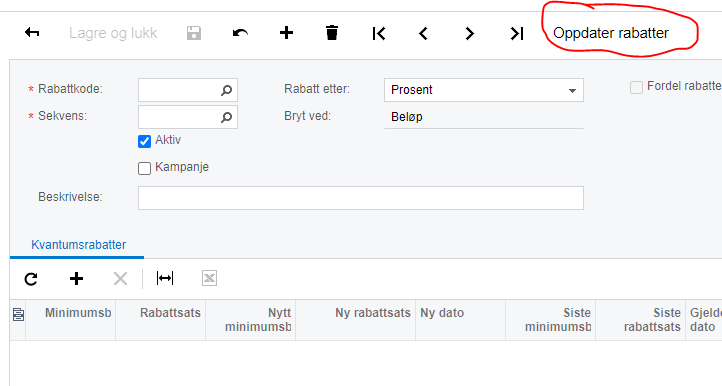Viewport: 722px width, 386px height.
Task: Click fit to columns width icon
Action: tap(165, 278)
